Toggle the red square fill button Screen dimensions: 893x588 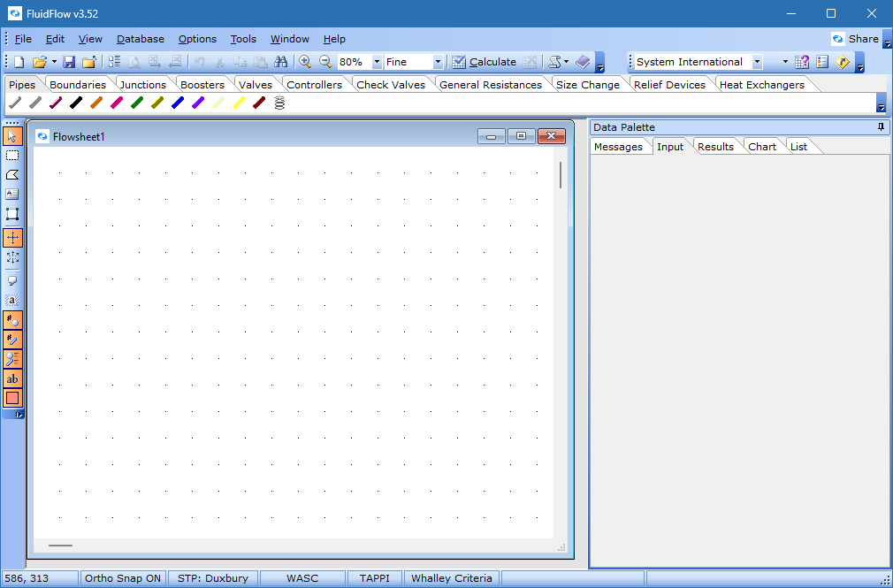[x=12, y=398]
